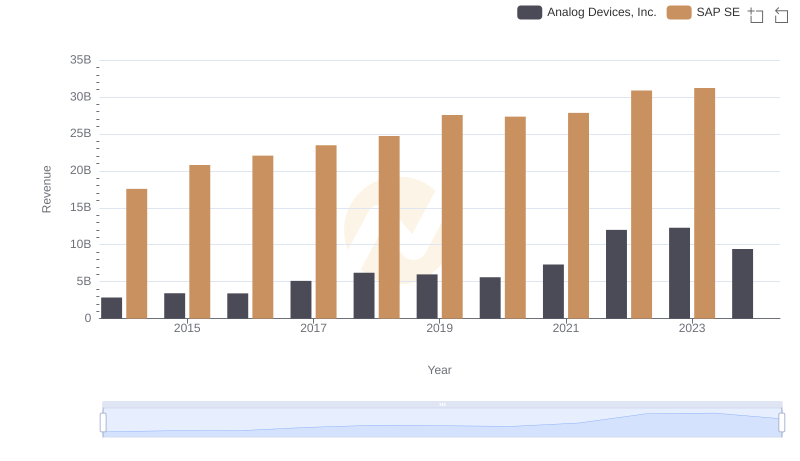Click the Analog Devices bar for 2017

(x=301, y=300)
